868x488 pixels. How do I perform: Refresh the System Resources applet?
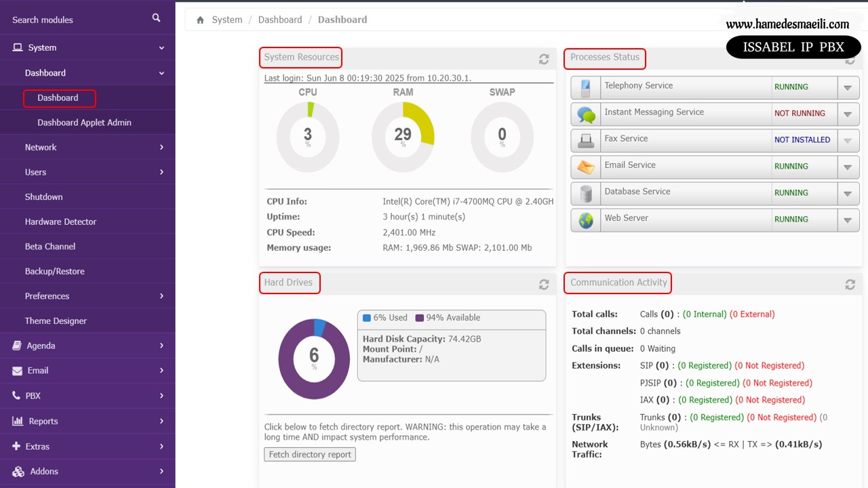pos(544,60)
